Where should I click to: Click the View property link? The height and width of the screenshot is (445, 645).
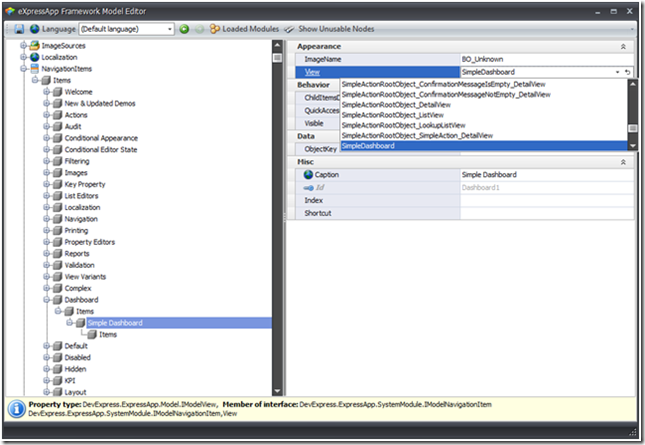[x=312, y=72]
